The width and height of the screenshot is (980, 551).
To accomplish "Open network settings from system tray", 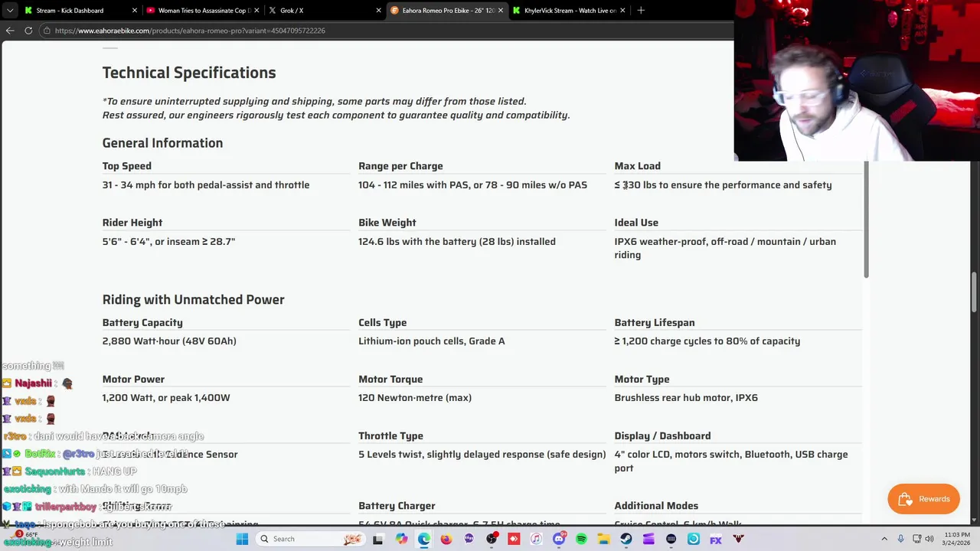I will (916, 539).
